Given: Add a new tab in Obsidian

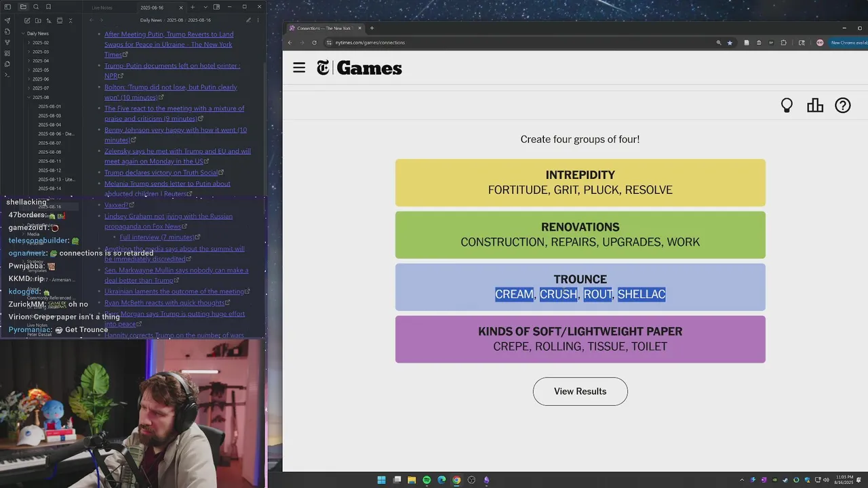Looking at the screenshot, I should click(x=193, y=7).
